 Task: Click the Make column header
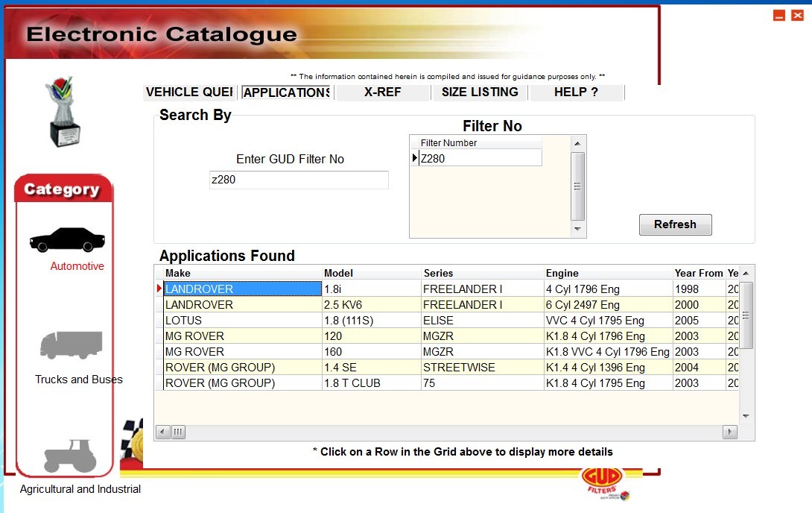point(242,273)
